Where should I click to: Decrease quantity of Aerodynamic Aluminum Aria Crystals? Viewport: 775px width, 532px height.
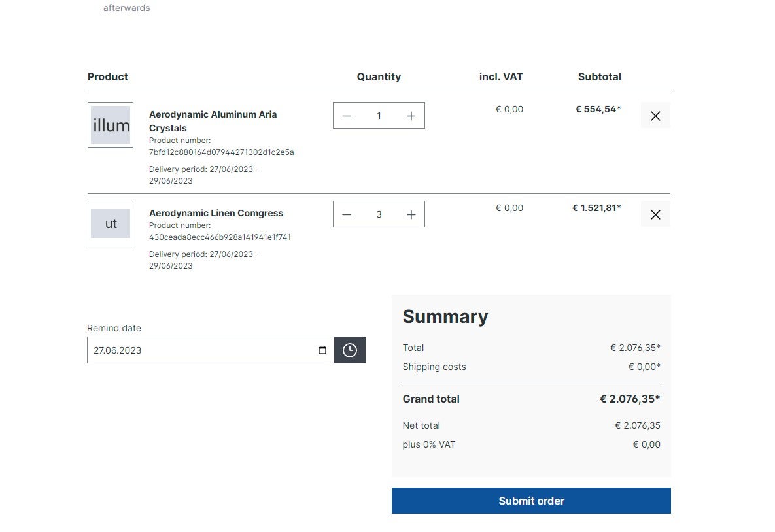tap(347, 116)
